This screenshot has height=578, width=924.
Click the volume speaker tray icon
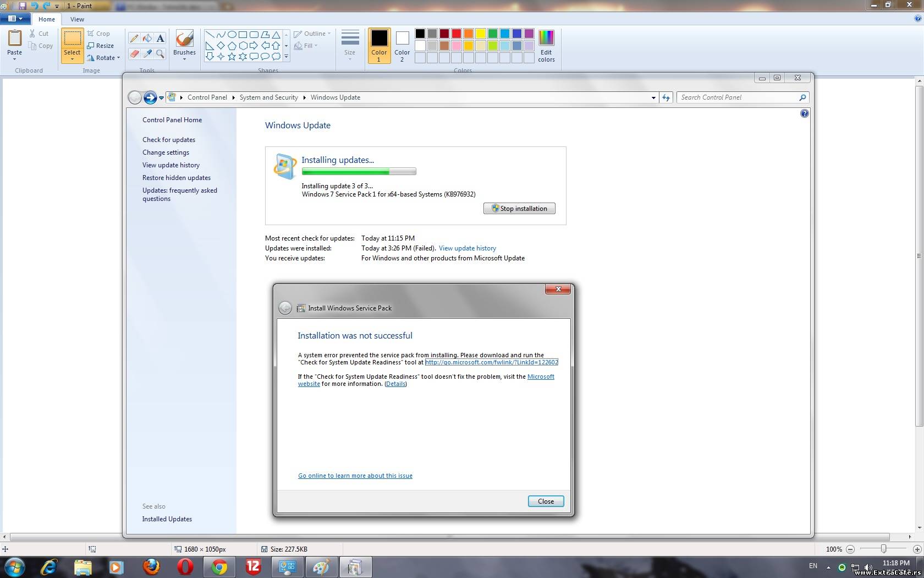click(868, 568)
